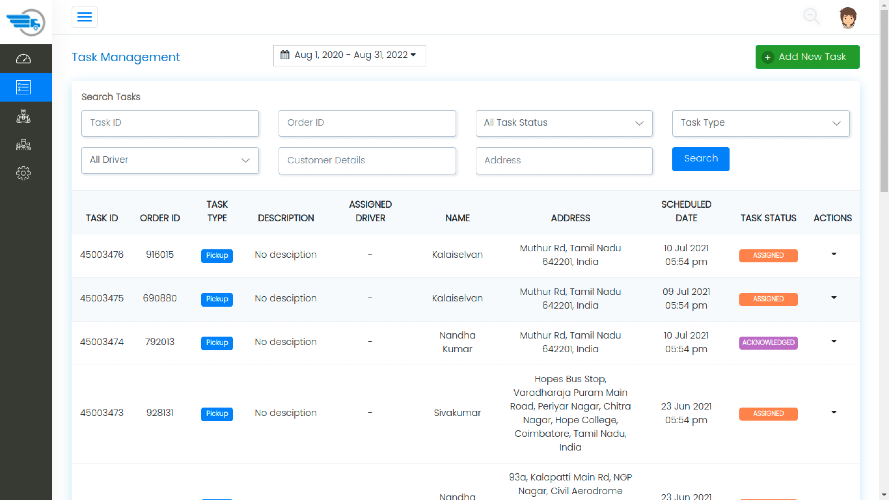Expand the Task Type dropdown
This screenshot has height=500, width=889.
pos(761,123)
